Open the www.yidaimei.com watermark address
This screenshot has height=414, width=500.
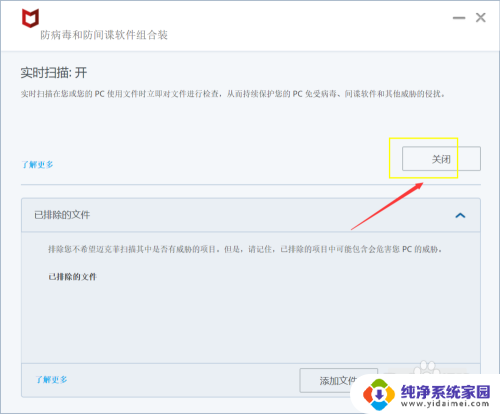pos(445,404)
